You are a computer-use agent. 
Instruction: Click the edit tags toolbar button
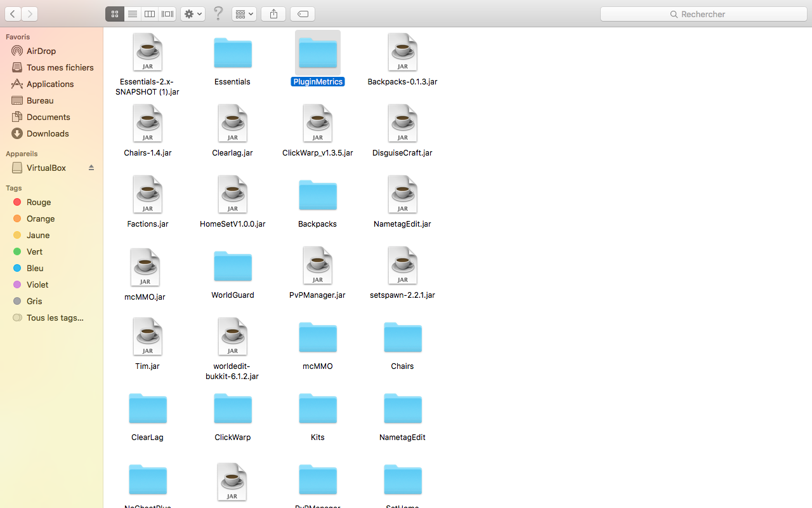303,14
